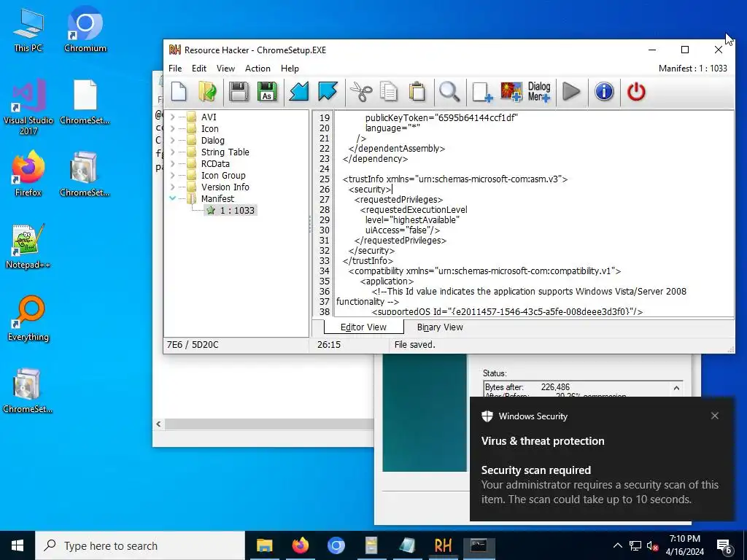Open the File menu

[x=175, y=69]
